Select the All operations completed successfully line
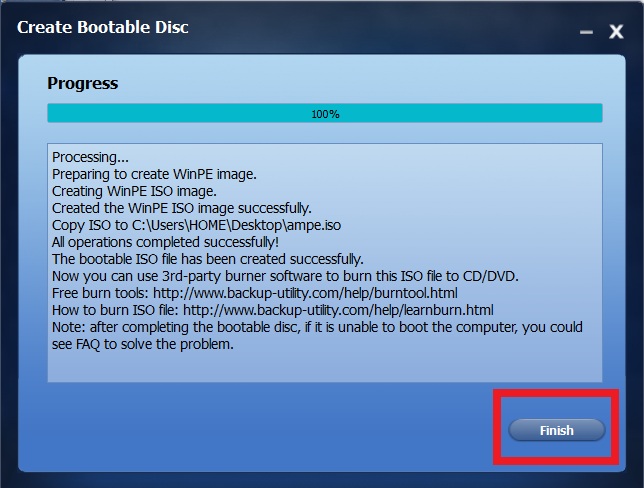Screen dimensions: 644x488 165,242
